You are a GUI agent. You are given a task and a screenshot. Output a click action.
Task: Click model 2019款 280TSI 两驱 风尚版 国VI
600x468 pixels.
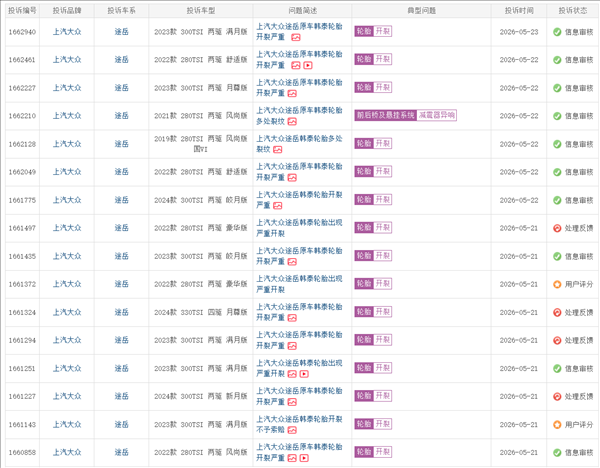click(201, 144)
